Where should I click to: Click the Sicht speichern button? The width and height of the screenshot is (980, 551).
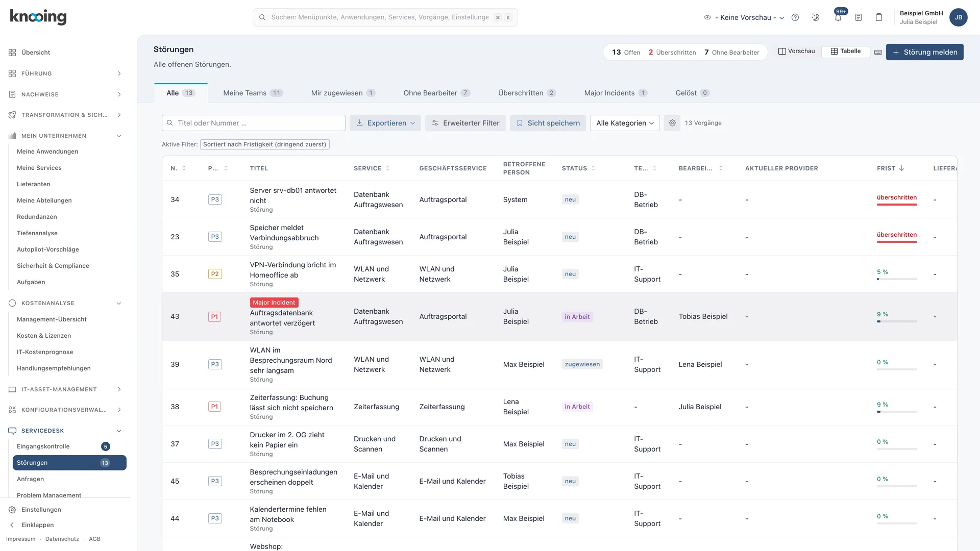click(548, 123)
